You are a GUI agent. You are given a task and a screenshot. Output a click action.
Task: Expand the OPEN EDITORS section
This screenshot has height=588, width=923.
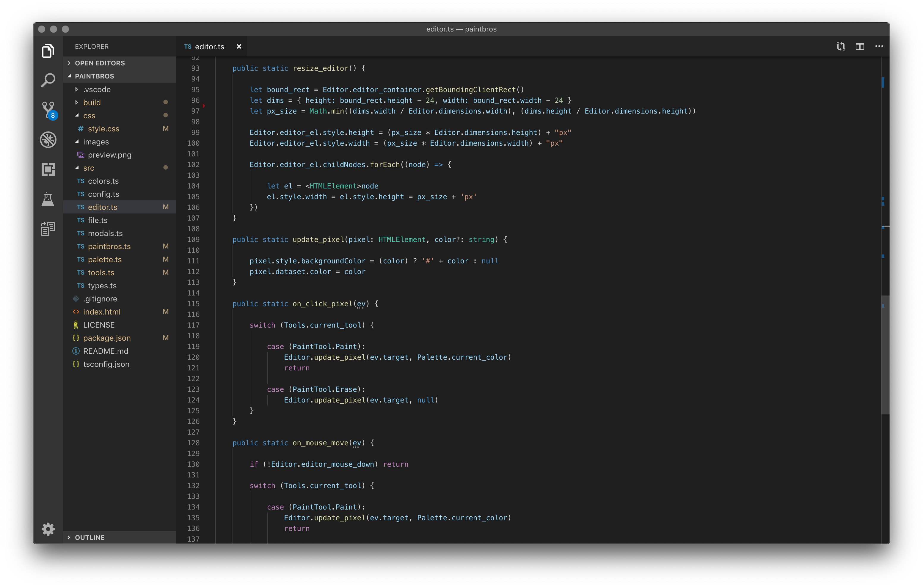pyautogui.click(x=100, y=63)
